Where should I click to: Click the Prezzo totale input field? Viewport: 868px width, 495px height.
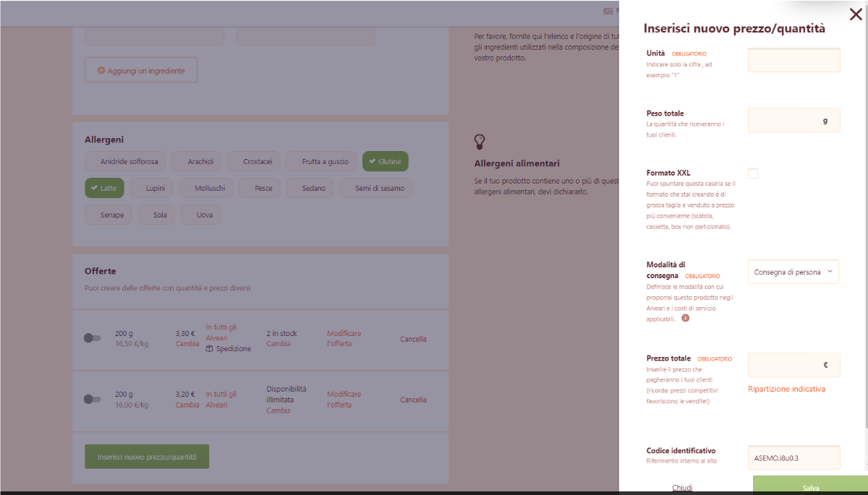pos(793,365)
